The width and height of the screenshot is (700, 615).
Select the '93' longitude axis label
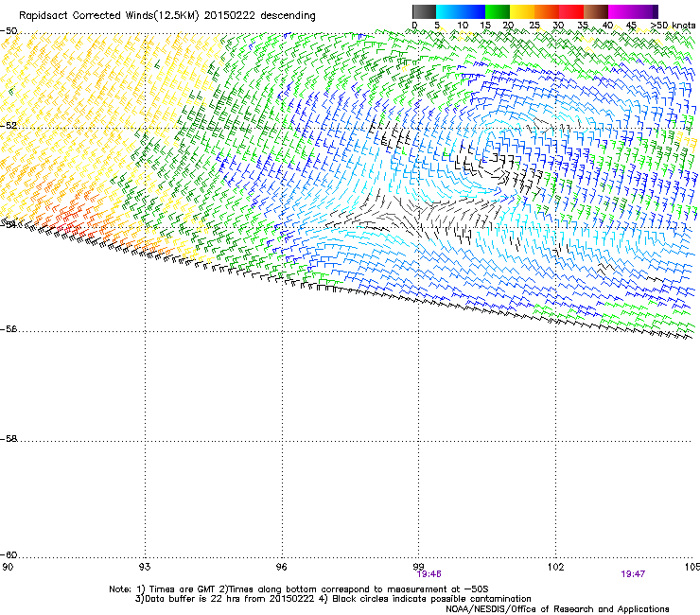(145, 567)
